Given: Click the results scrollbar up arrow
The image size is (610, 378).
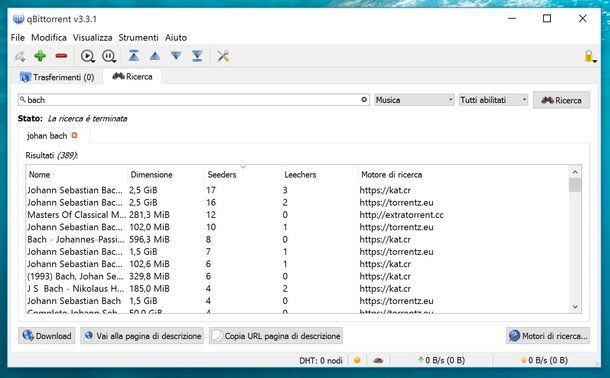Looking at the screenshot, I should (575, 172).
